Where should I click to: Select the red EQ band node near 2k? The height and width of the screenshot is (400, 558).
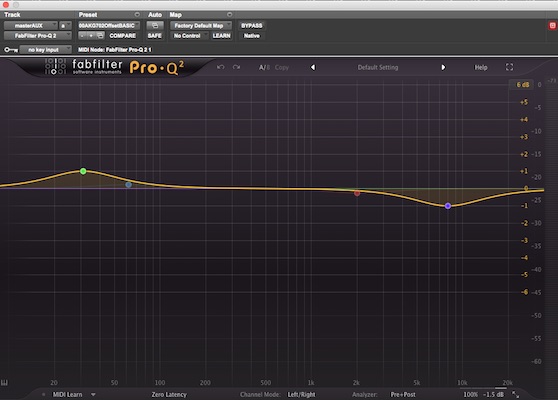click(x=357, y=193)
